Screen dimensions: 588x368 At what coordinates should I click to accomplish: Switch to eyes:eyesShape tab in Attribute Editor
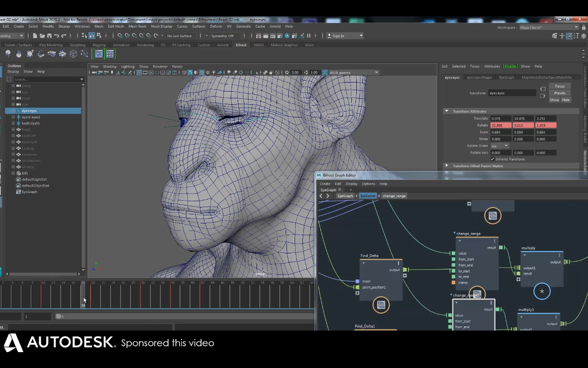(x=479, y=77)
